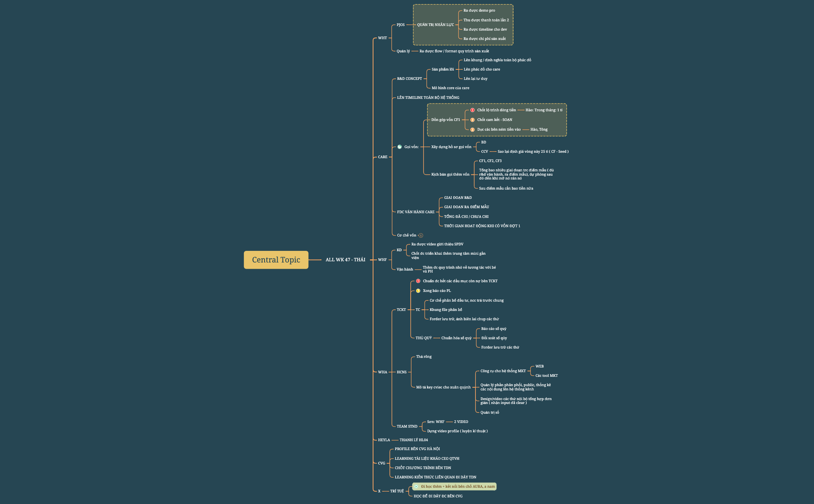Select the CARE branch
Viewport: 814px width, 504px height.
[x=382, y=157]
